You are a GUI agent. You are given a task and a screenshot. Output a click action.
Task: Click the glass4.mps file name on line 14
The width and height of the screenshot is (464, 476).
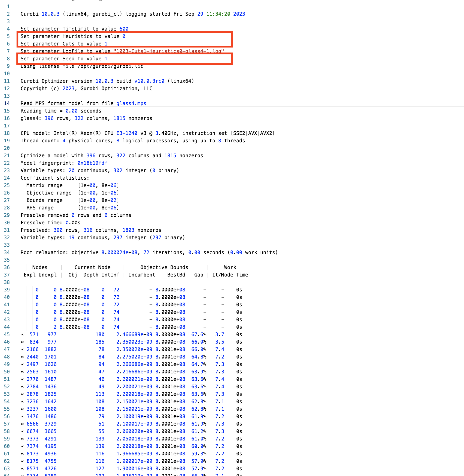click(x=131, y=103)
